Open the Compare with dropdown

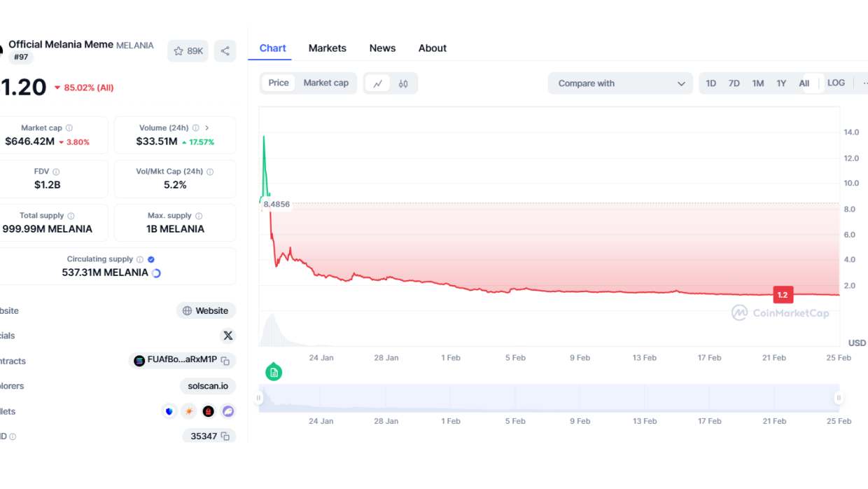click(620, 83)
